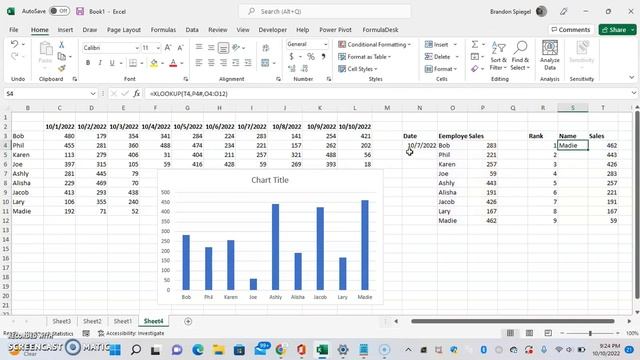Image resolution: width=640 pixels, height=360 pixels.
Task: Click the Windows Start button
Action: click(x=115, y=349)
